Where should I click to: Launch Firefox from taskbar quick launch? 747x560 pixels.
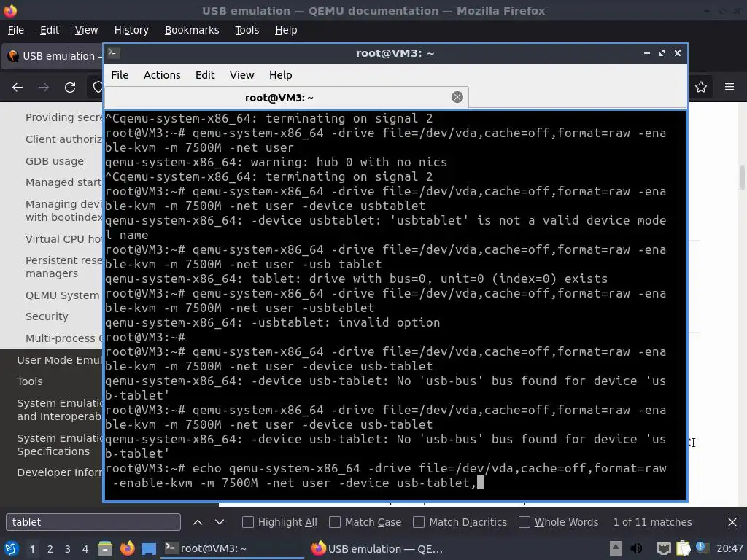127,548
